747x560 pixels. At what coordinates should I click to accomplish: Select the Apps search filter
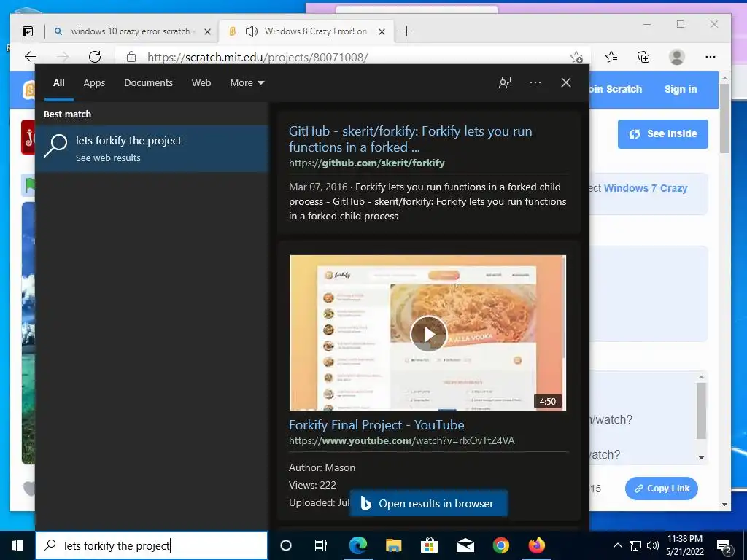[94, 83]
